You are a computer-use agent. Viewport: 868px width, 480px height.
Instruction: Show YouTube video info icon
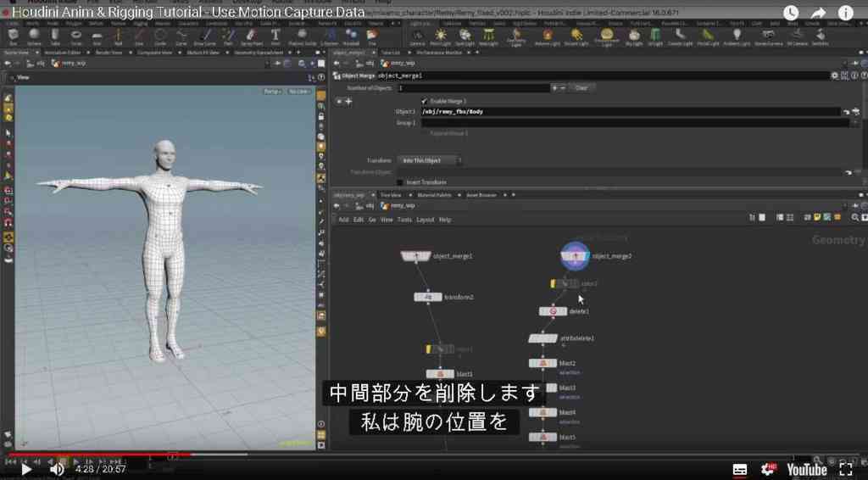pos(845,13)
